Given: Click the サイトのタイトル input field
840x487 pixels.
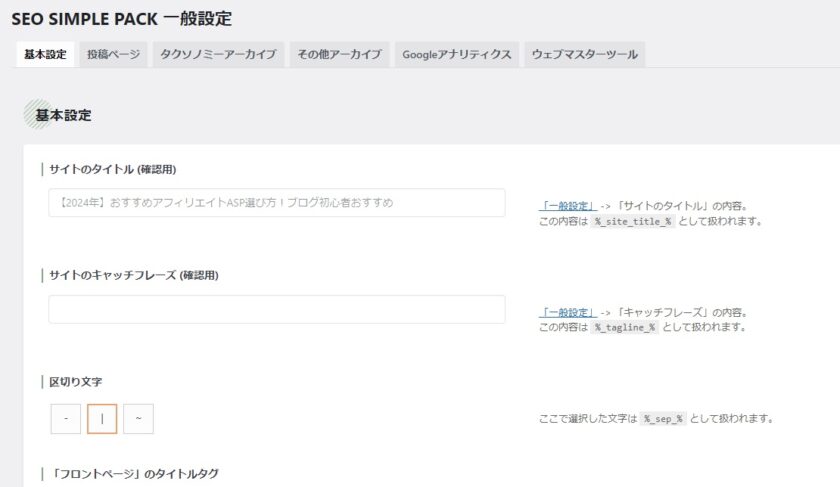Looking at the screenshot, I should point(276,203).
